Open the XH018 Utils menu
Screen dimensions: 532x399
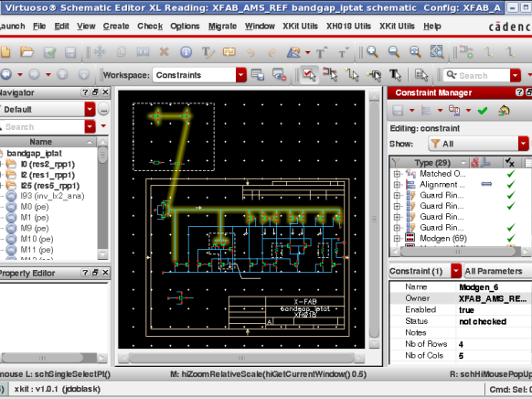coord(348,27)
